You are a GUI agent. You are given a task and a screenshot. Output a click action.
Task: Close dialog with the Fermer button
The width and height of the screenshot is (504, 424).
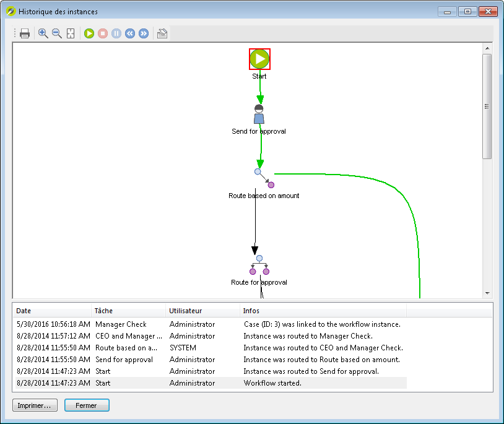pyautogui.click(x=87, y=405)
